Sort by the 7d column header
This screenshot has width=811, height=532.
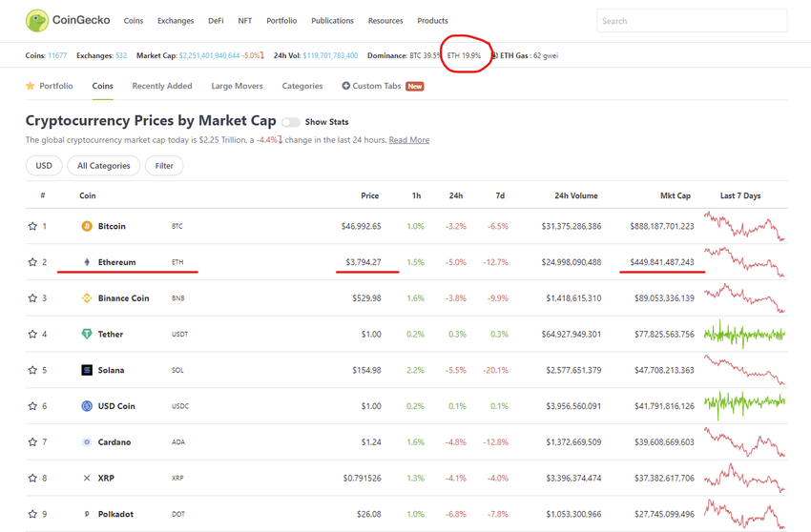(x=500, y=195)
